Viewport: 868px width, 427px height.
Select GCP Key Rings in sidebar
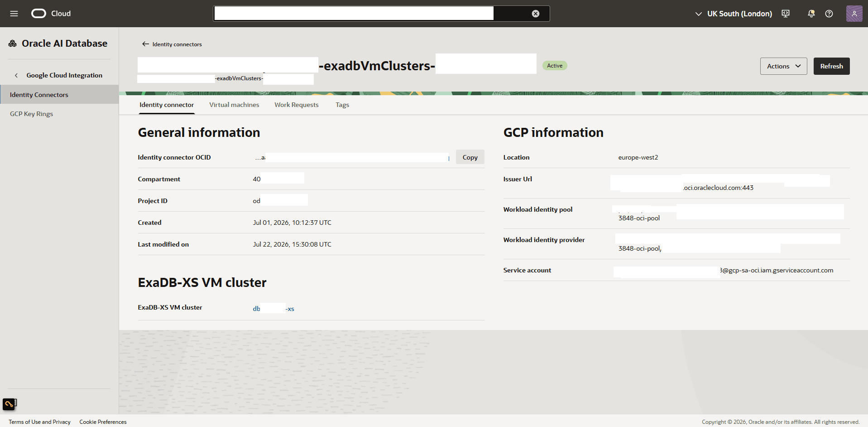[59, 114]
